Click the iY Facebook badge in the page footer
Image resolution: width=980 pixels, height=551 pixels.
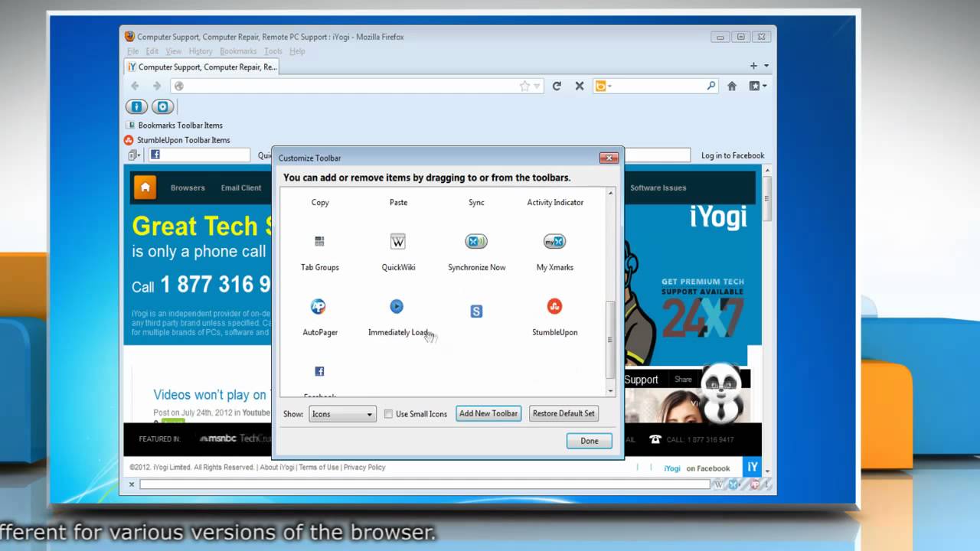point(753,468)
